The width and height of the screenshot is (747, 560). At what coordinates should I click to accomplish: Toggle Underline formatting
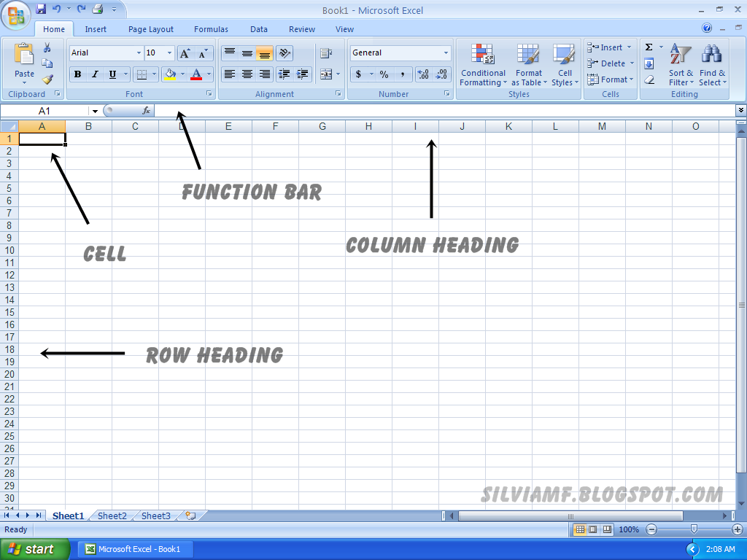[112, 74]
